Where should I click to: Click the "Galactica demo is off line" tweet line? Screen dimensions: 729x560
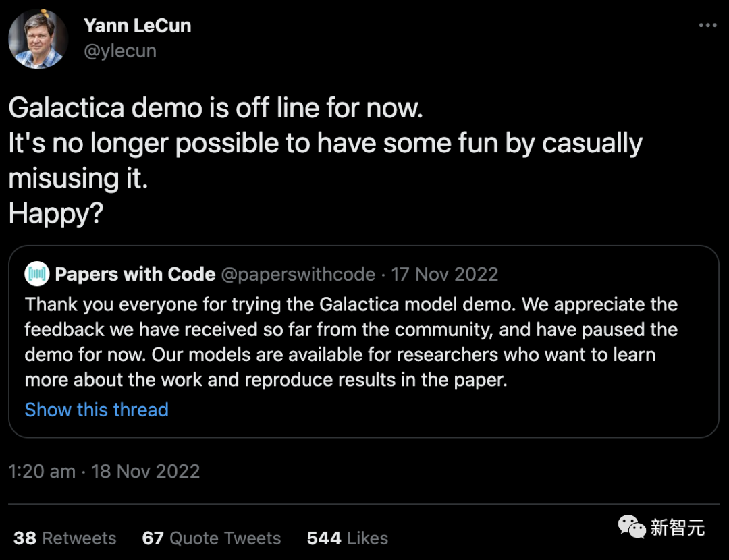[x=216, y=108]
